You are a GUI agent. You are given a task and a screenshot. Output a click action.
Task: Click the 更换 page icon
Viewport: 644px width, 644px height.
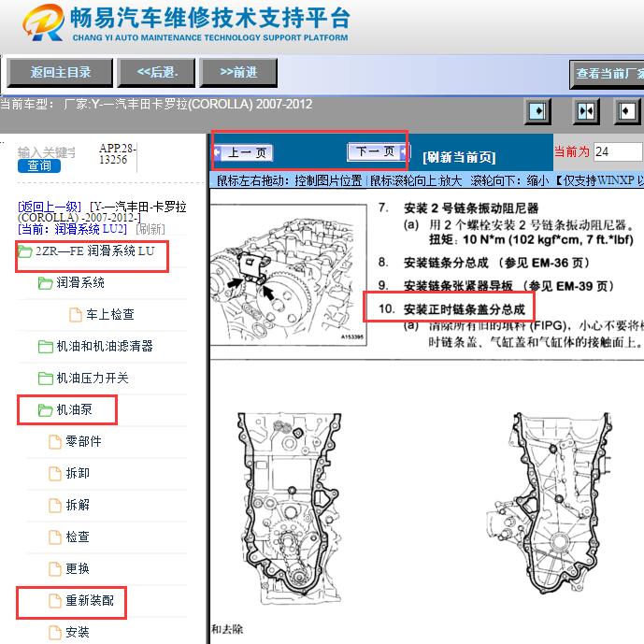(55, 569)
